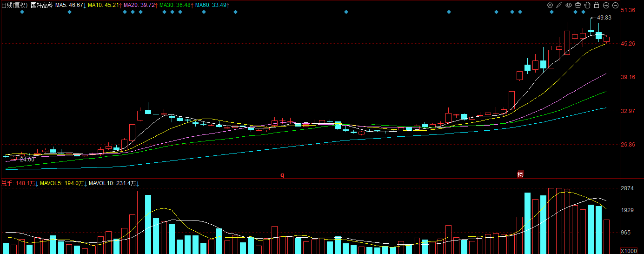Click the 26.86 price axis label

click(628, 145)
